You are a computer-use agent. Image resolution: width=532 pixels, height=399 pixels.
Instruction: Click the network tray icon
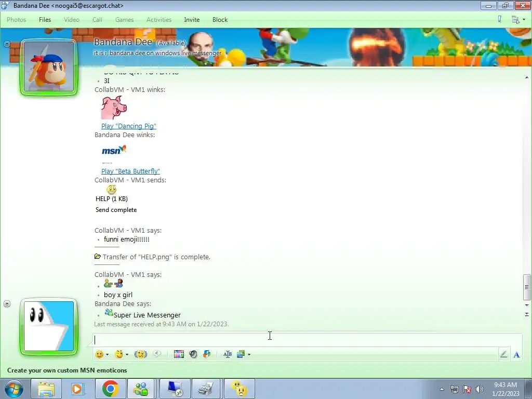click(x=454, y=389)
